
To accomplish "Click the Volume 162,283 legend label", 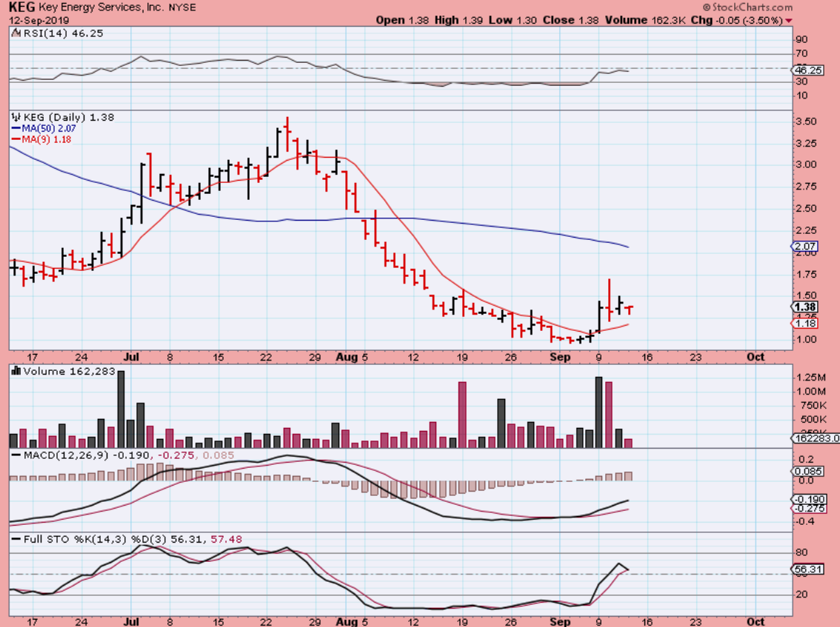I will pyautogui.click(x=69, y=371).
